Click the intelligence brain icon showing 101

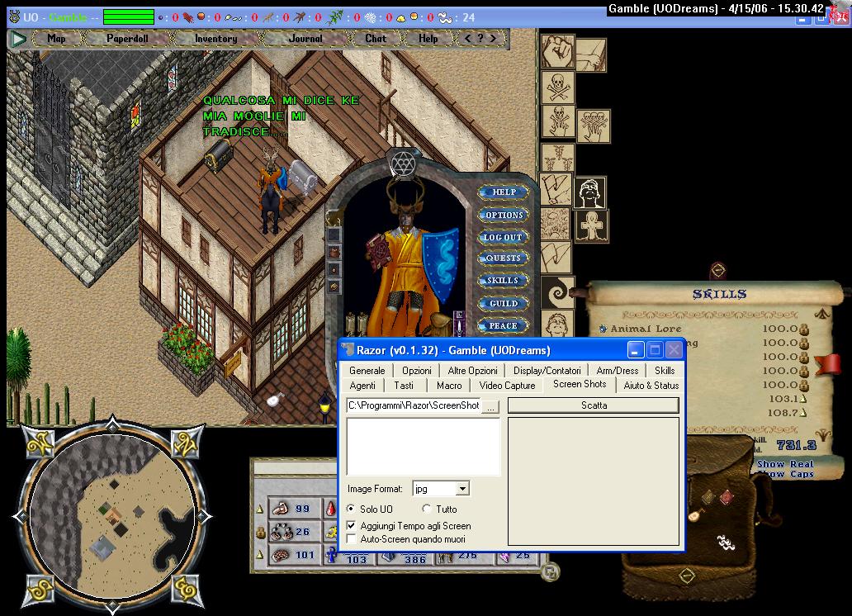click(281, 555)
